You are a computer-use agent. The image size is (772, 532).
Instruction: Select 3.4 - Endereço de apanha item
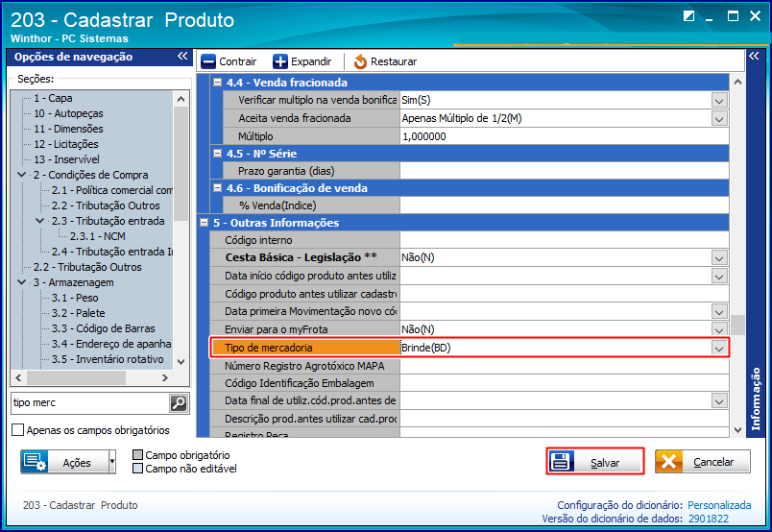(x=111, y=344)
